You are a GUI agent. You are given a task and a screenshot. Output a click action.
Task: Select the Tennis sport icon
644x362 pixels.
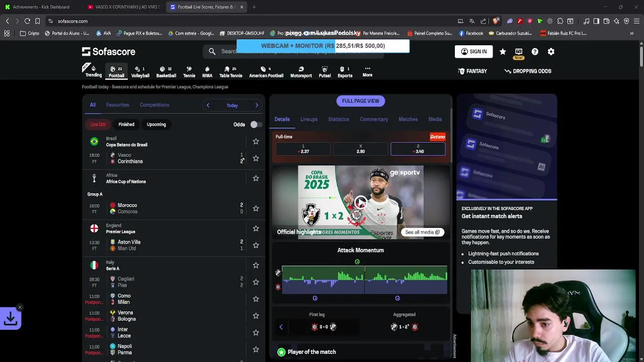point(189,72)
